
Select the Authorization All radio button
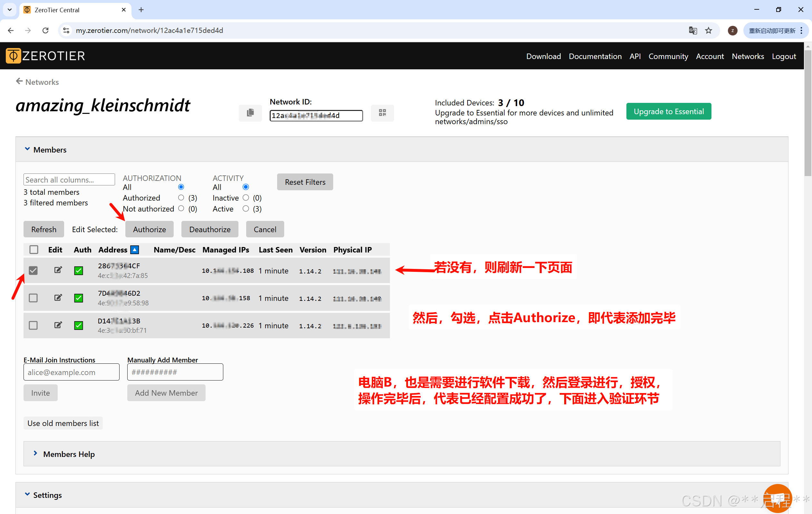[181, 187]
